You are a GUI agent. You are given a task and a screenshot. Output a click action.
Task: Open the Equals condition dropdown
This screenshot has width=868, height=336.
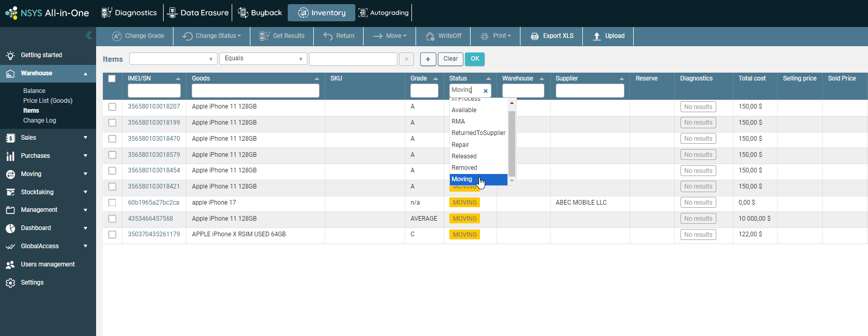(x=263, y=59)
